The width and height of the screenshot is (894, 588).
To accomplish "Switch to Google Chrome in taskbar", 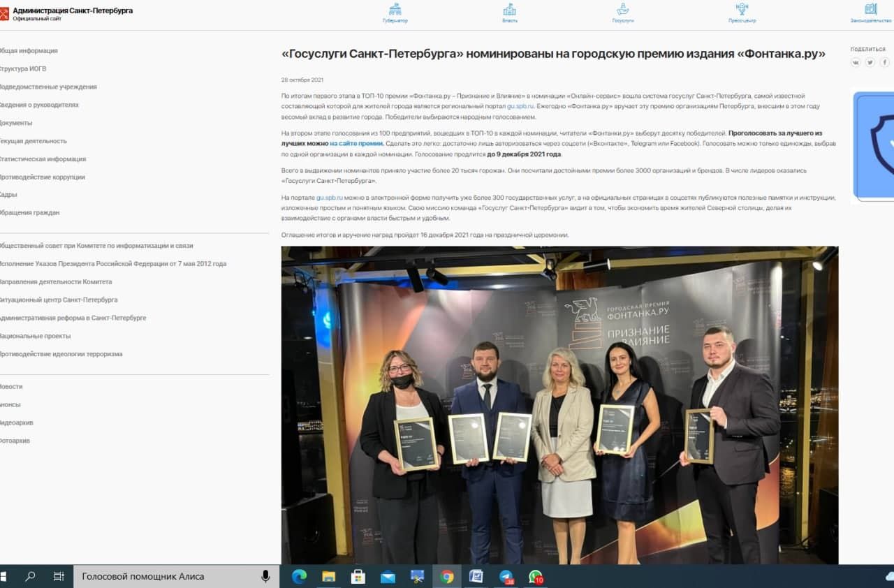I will tap(447, 576).
